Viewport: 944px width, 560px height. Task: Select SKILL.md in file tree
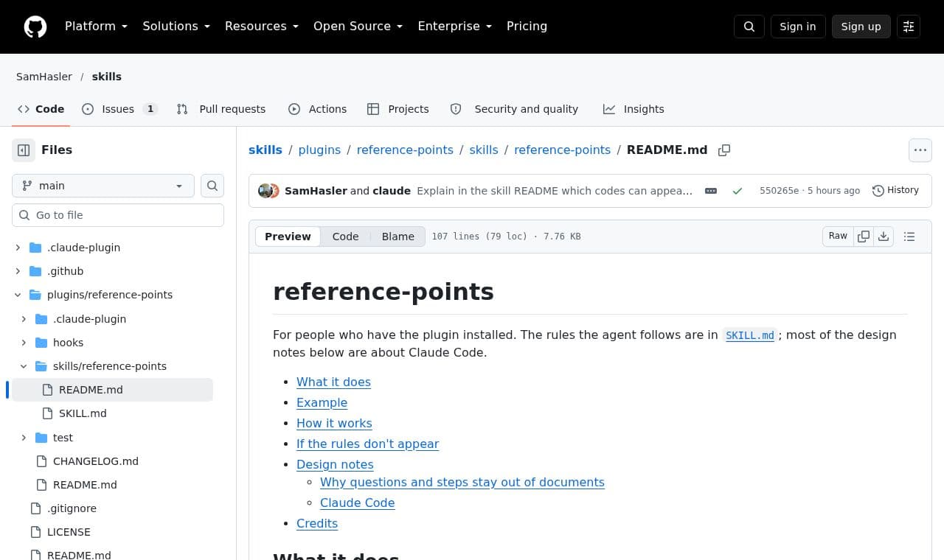(x=83, y=413)
